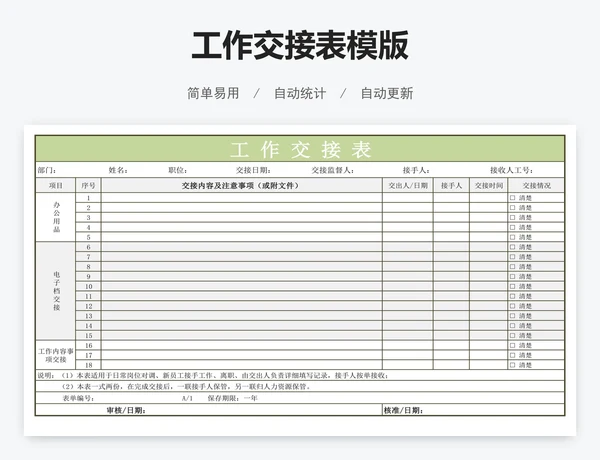Screen dimensions: 600x460
Task: Click the 部门 field label
Action: 47,170
